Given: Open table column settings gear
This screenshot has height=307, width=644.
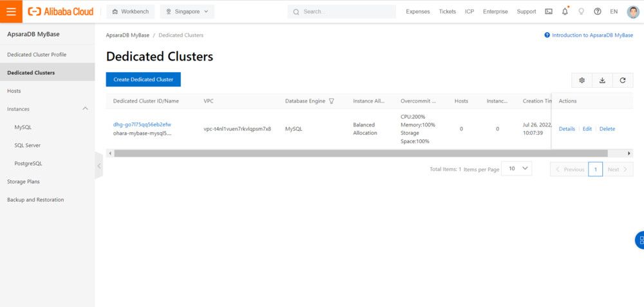Looking at the screenshot, I should pyautogui.click(x=582, y=80).
